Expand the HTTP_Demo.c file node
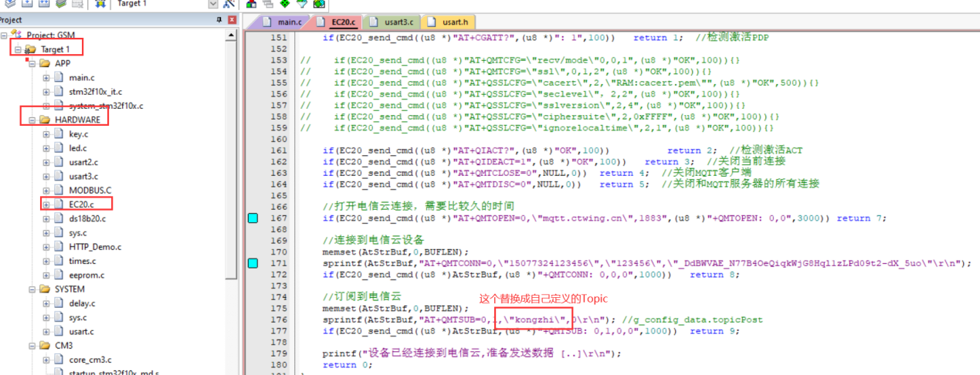This screenshot has height=375, width=980. (46, 247)
